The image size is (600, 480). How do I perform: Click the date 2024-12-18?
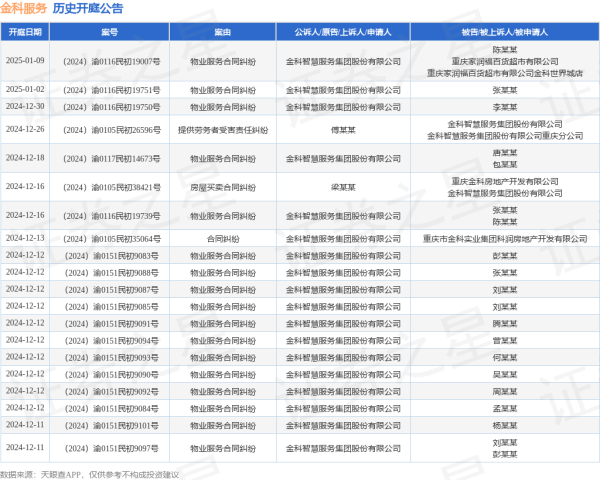pyautogui.click(x=25, y=158)
